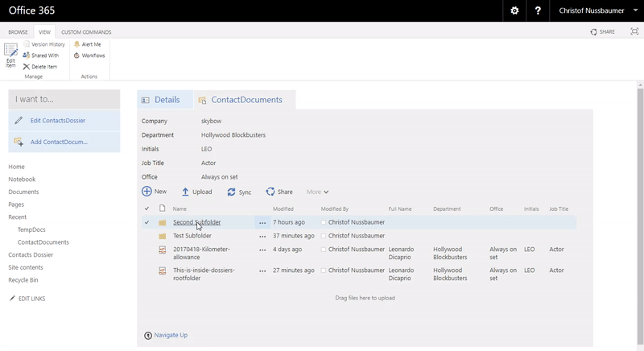Viewport: 644px width, 351px height.
Task: Click the help question mark icon
Action: click(538, 10)
